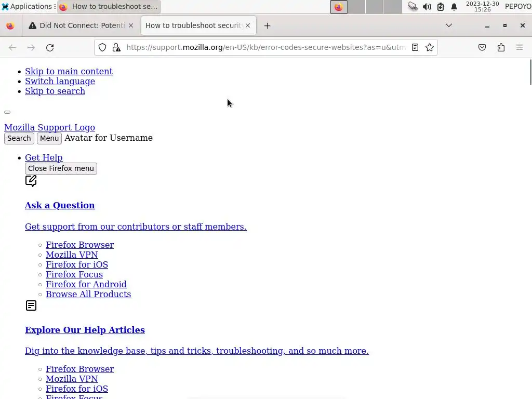Click 'Get support from our contributors' link
The height and width of the screenshot is (399, 532).
pyautogui.click(x=136, y=227)
